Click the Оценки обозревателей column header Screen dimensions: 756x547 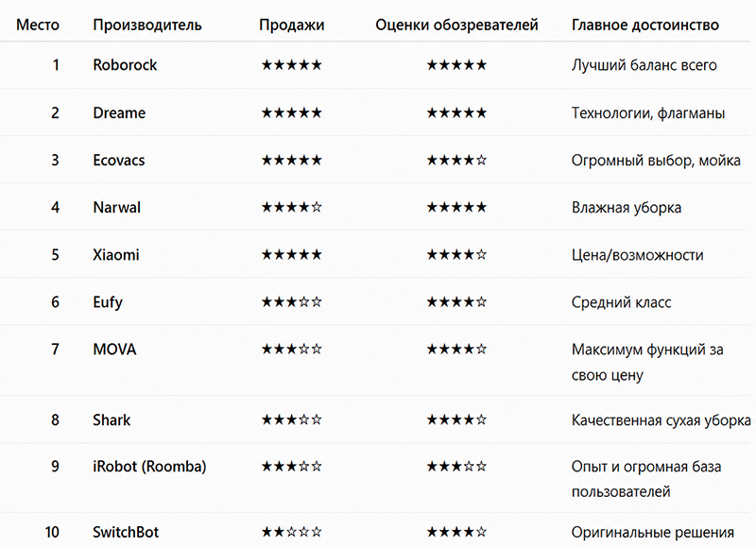click(456, 26)
